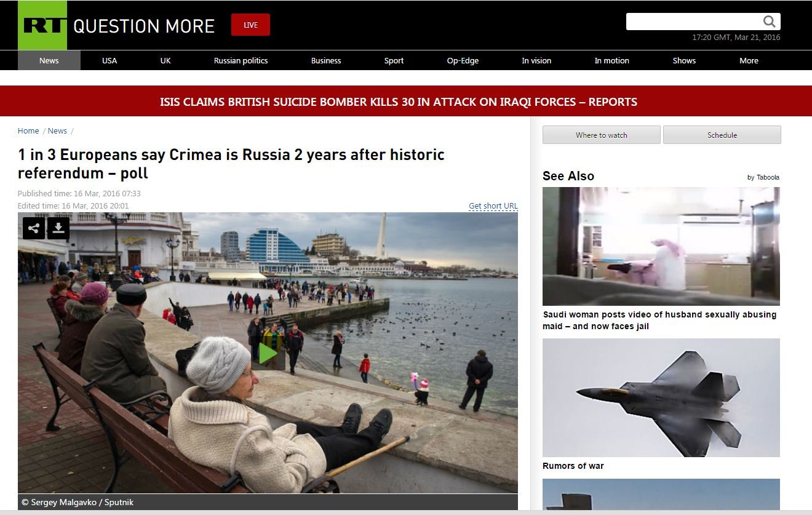Open the More navigation menu
The image size is (812, 515).
coord(749,60)
